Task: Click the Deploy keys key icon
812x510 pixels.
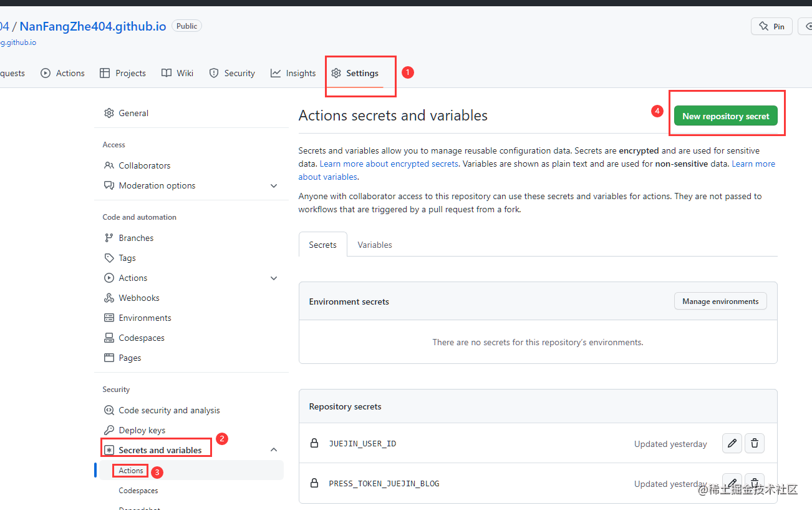Action: coord(109,430)
